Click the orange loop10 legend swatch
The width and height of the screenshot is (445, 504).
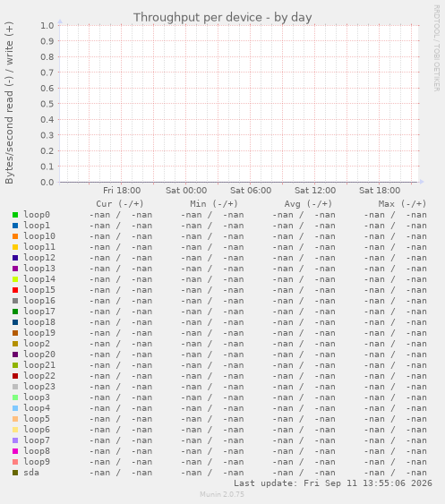(15, 236)
